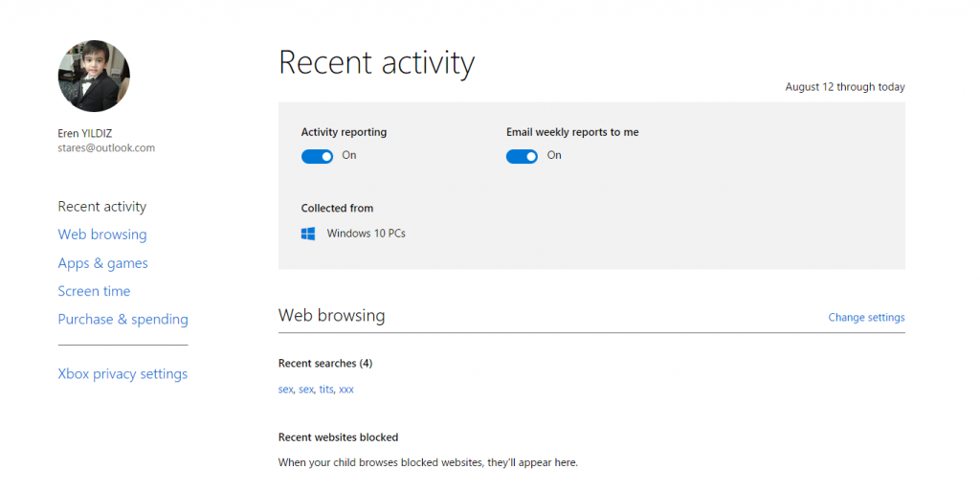Click the 'xxx' recent search link
This screenshot has width=980, height=492.
tap(346, 389)
